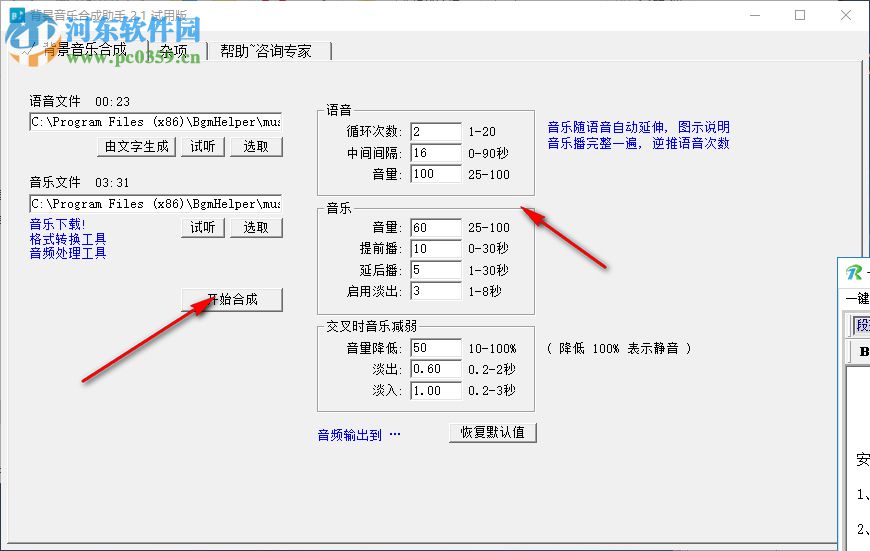
Task: Click the 提前播 input field
Action: coord(436,249)
